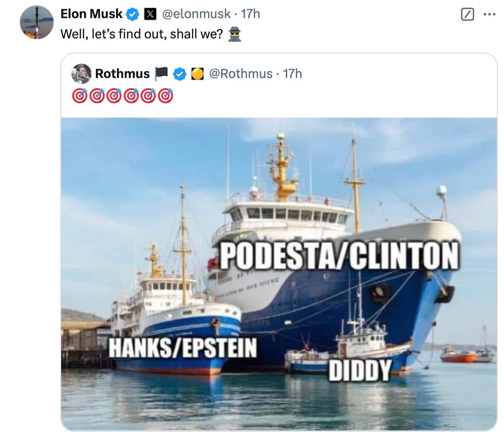Click the black flag next to Rothmus
Image resolution: width=504 pixels, height=436 pixels.
(161, 74)
